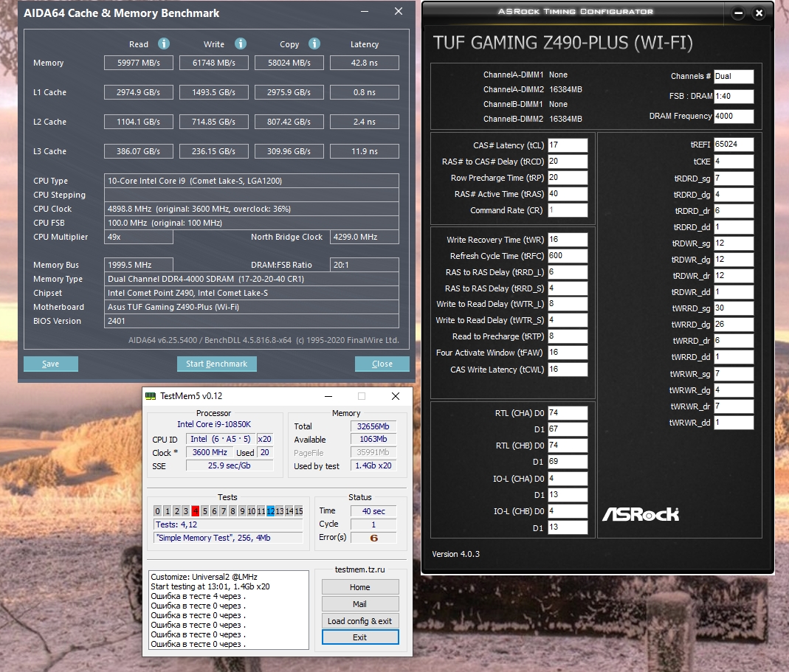Click Exit button in TestMem5
789x672 pixels.
coord(360,637)
